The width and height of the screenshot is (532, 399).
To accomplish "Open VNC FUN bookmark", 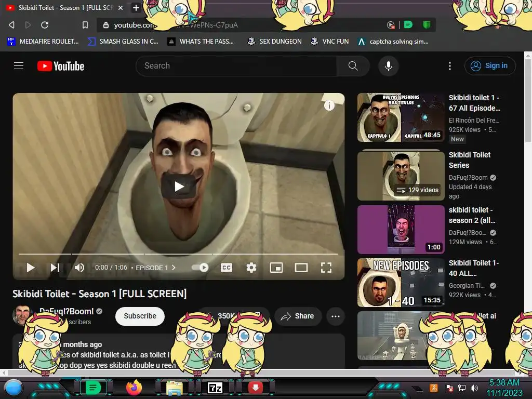I will (330, 42).
